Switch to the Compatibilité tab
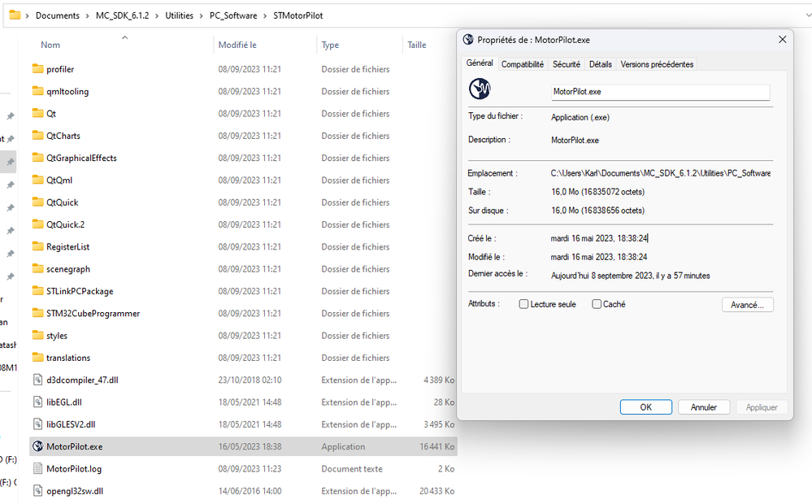Screen dimensions: 812x504 (523, 64)
